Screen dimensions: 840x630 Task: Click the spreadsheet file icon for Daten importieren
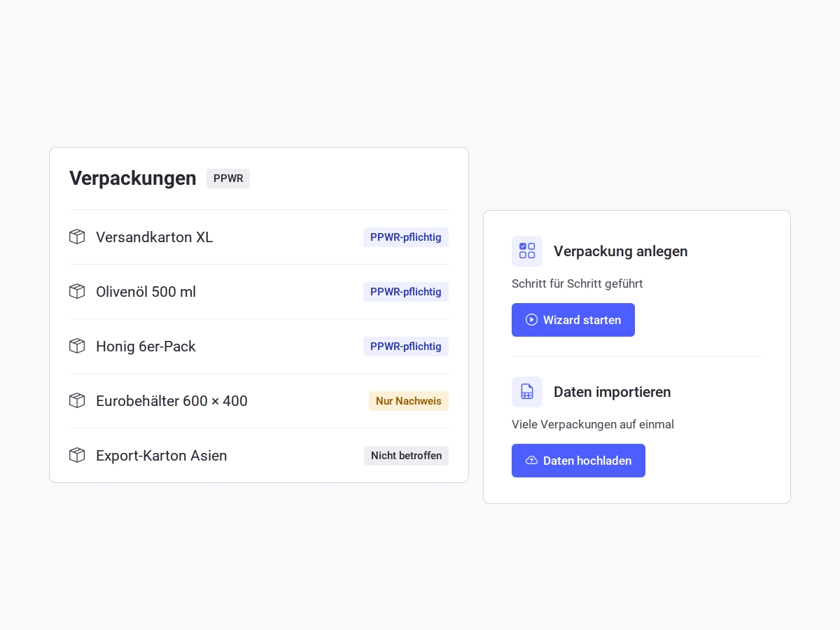point(527,391)
